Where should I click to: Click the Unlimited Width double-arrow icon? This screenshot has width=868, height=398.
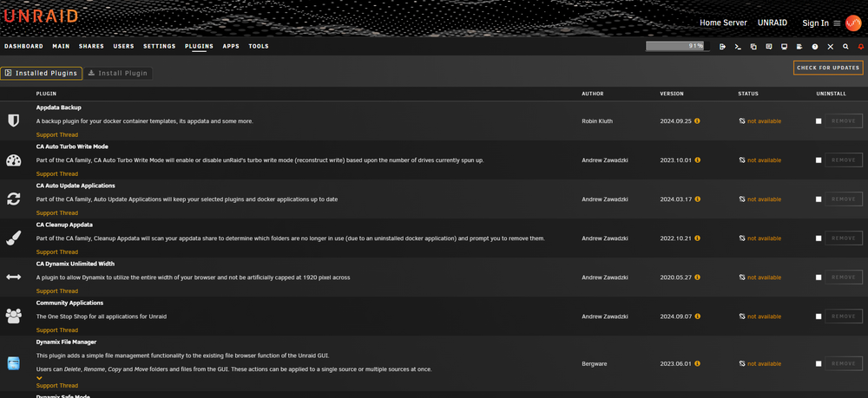(x=13, y=277)
